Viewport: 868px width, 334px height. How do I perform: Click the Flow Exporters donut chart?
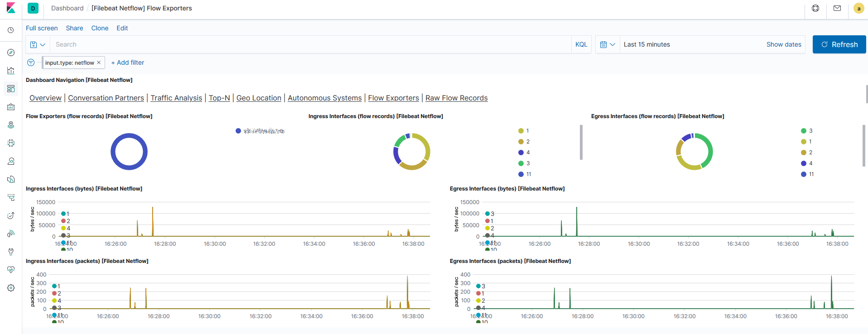point(129,152)
